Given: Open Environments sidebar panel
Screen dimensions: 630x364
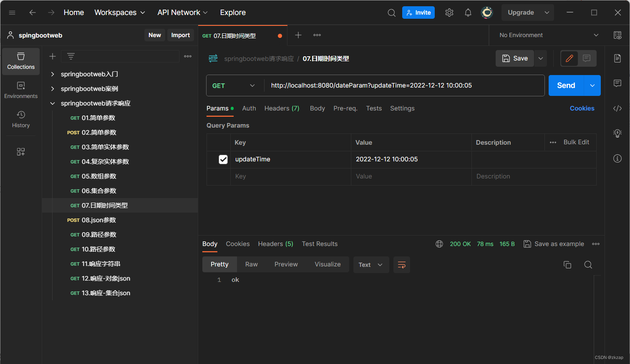Looking at the screenshot, I should tap(21, 90).
